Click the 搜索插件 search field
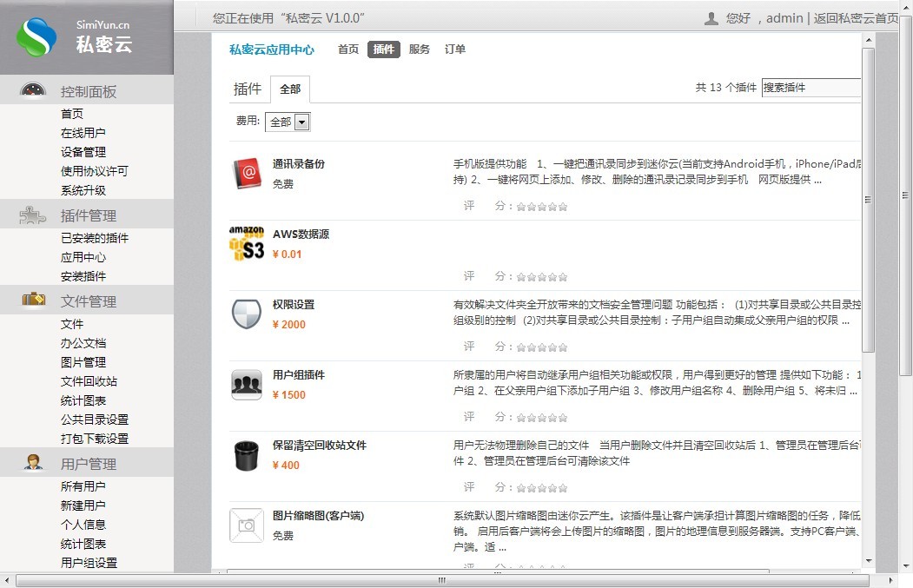This screenshot has width=913, height=588. [810, 88]
